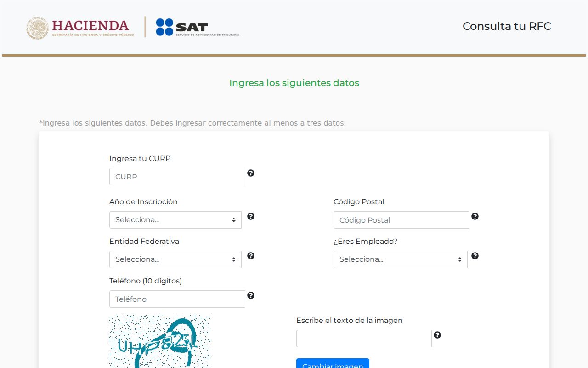Click the Consulta tu RFC title
The image size is (588, 368).
tap(507, 26)
